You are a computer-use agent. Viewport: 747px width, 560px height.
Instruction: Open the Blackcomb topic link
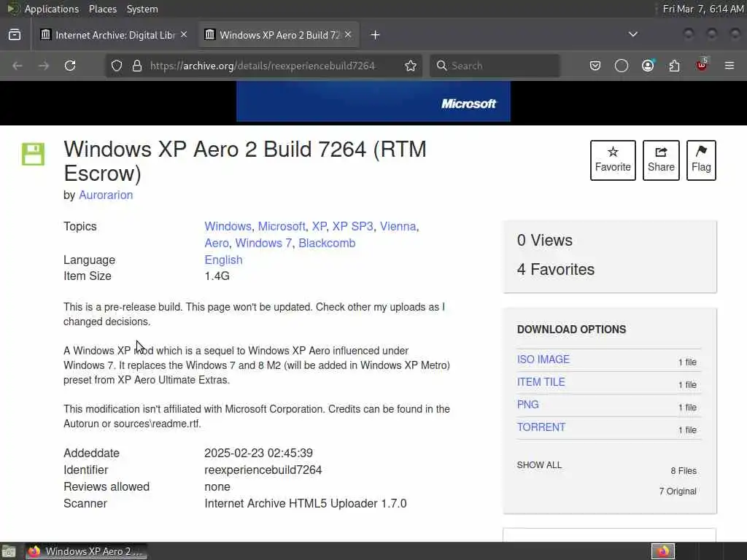click(x=327, y=244)
